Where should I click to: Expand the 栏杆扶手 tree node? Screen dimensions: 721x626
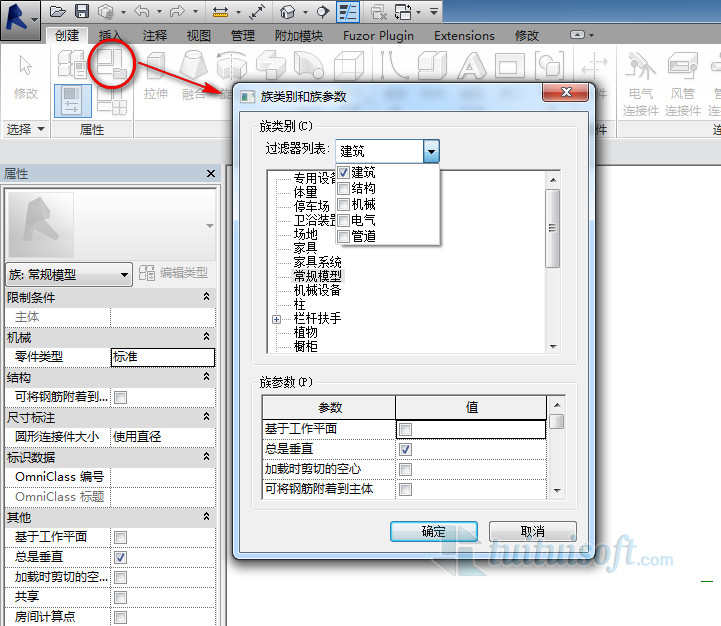coord(277,319)
